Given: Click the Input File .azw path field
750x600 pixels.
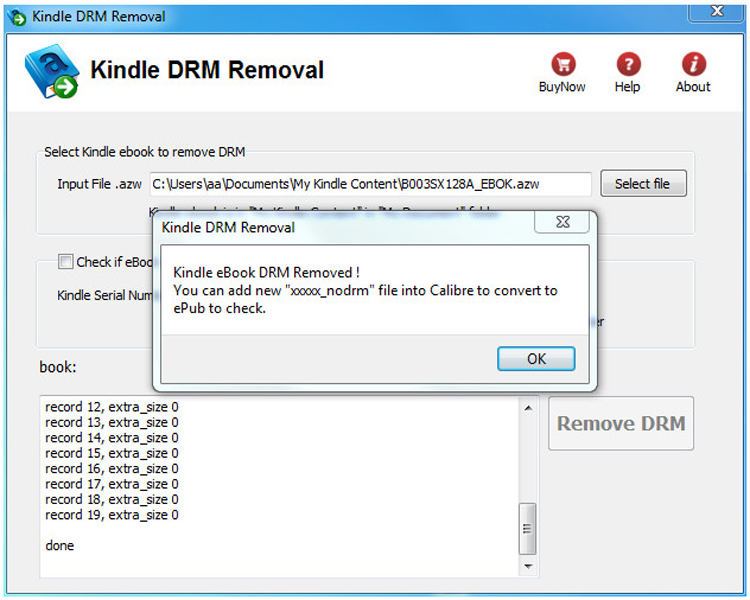Looking at the screenshot, I should coord(370,184).
